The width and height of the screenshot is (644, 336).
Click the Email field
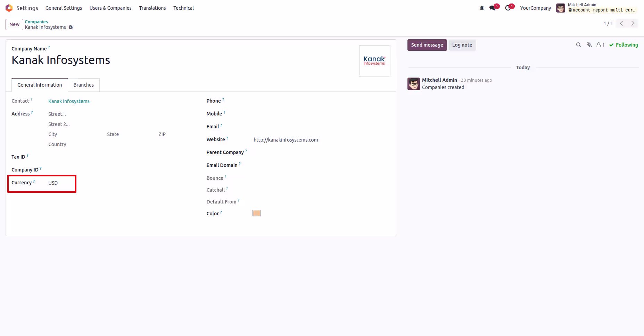pos(321,127)
